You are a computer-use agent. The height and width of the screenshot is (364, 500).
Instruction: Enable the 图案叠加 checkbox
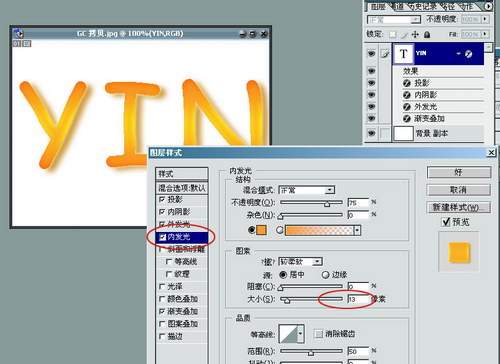pyautogui.click(x=162, y=324)
